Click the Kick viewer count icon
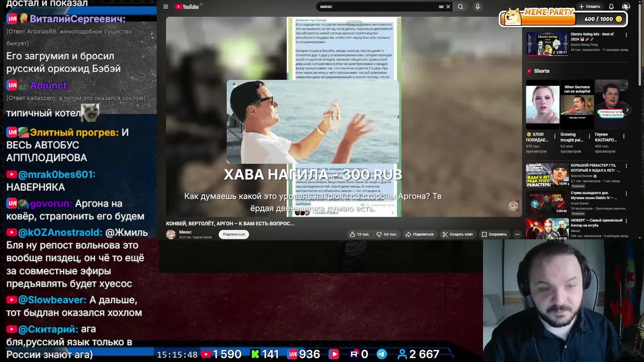The width and height of the screenshot is (644, 362). pyautogui.click(x=255, y=354)
